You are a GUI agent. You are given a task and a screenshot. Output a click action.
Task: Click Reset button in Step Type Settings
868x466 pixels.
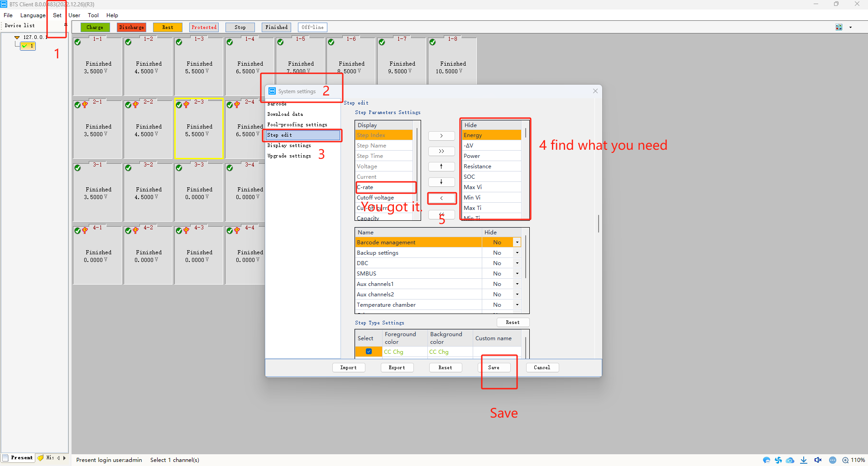pyautogui.click(x=513, y=322)
